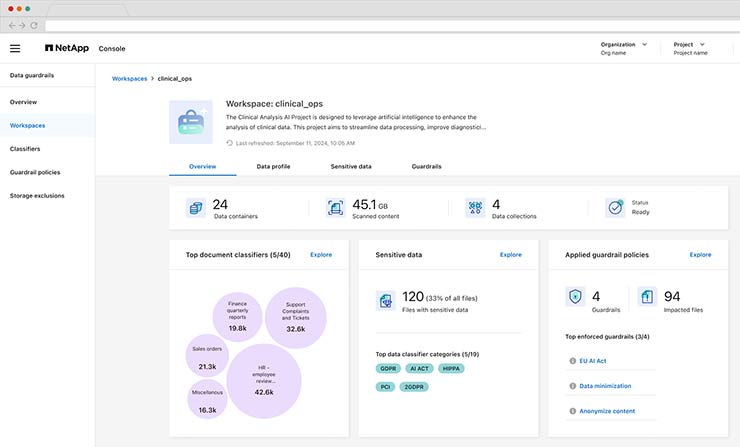The height and width of the screenshot is (447, 740).
Task: Click the browser back arrow
Action: (10, 24)
